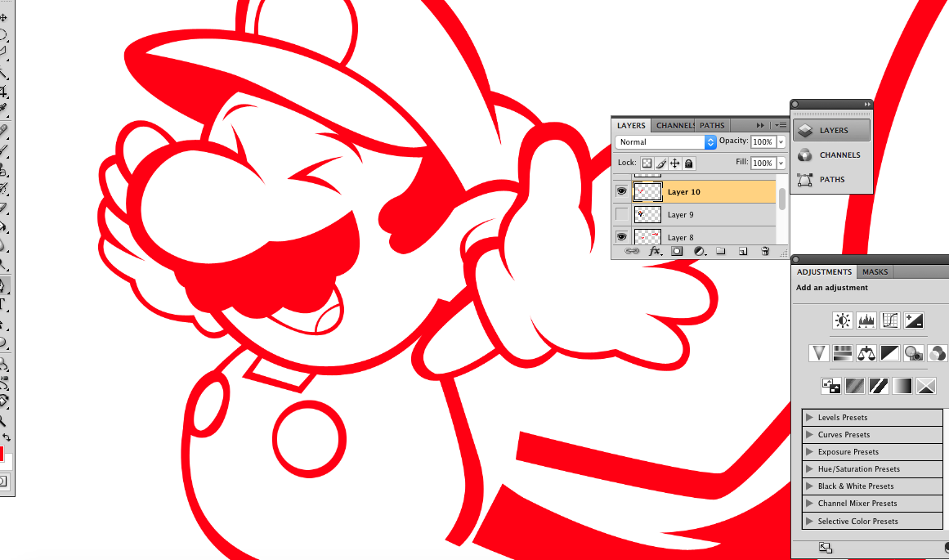This screenshot has width=949, height=560.
Task: Switch to the PATHS tab
Action: [712, 125]
